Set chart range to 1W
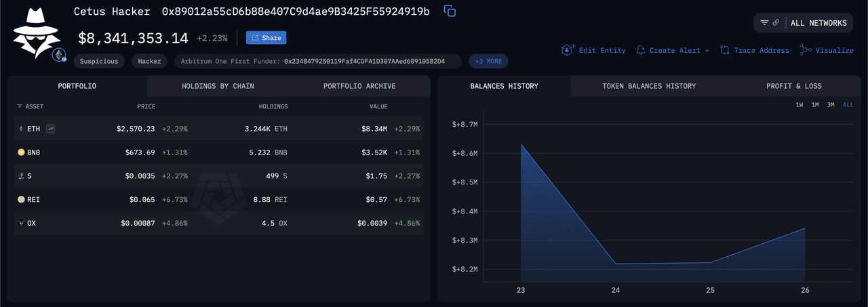 pyautogui.click(x=800, y=105)
